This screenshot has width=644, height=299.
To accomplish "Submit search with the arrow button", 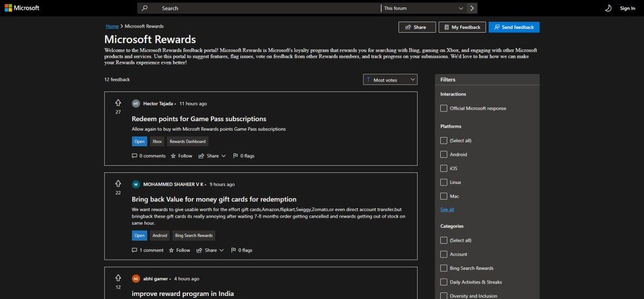I will pyautogui.click(x=472, y=8).
